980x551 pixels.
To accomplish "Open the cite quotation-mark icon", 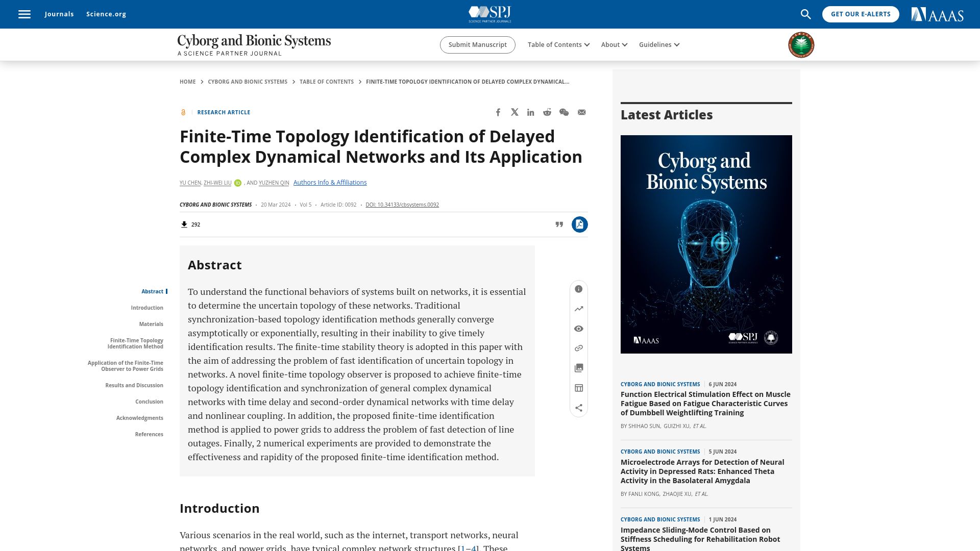I will (x=559, y=224).
